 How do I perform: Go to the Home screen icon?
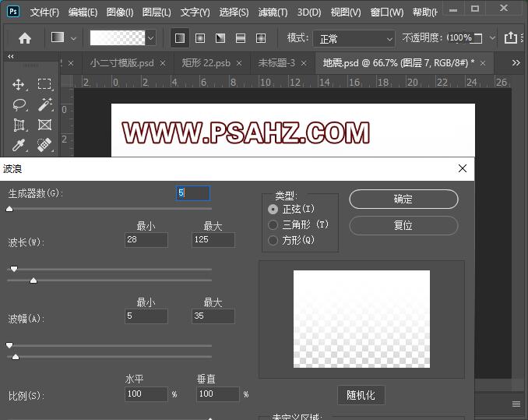point(25,38)
